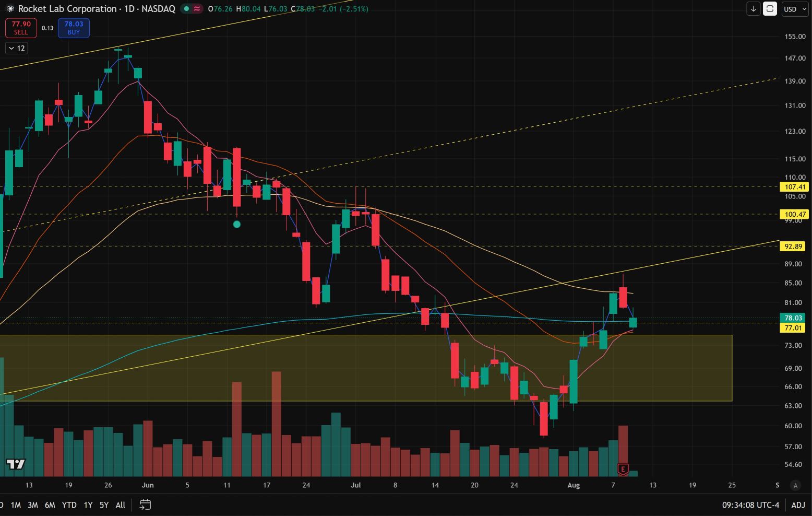Click the 107.41 yellow price label

tap(793, 187)
